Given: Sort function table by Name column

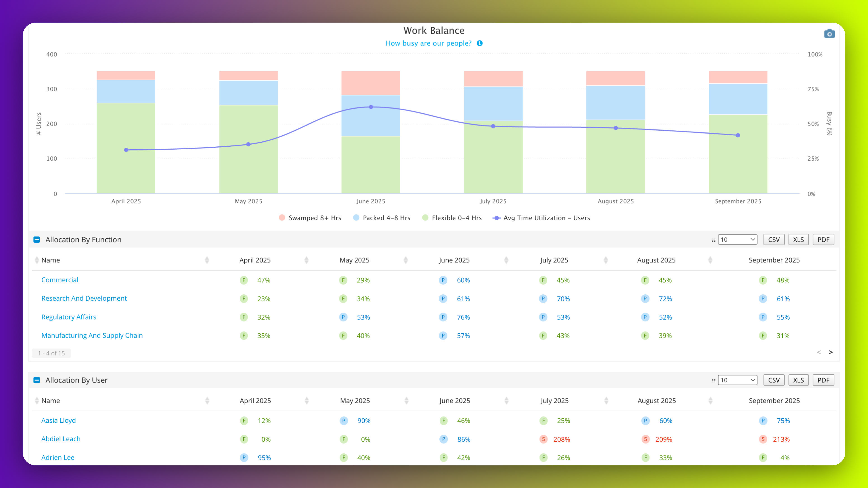Looking at the screenshot, I should coord(51,260).
